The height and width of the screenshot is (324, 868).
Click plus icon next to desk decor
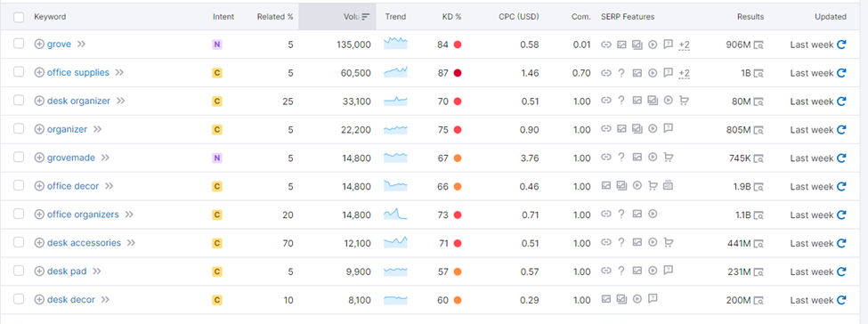[39, 300]
